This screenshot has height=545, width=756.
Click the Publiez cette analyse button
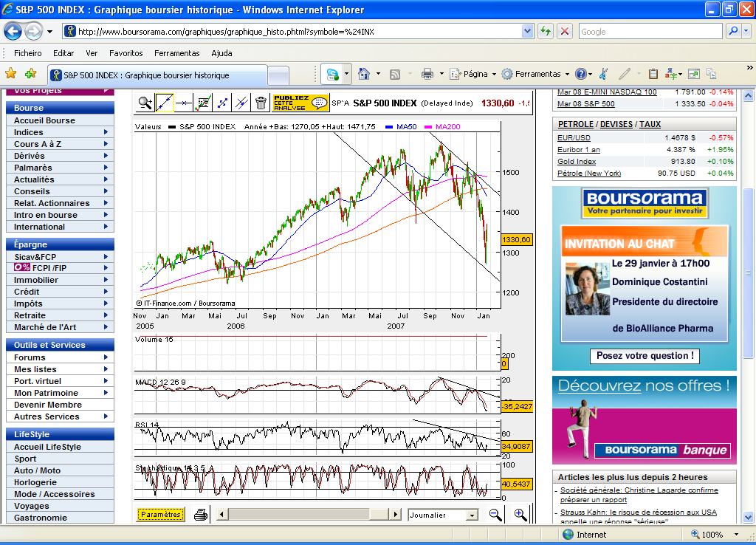click(300, 102)
